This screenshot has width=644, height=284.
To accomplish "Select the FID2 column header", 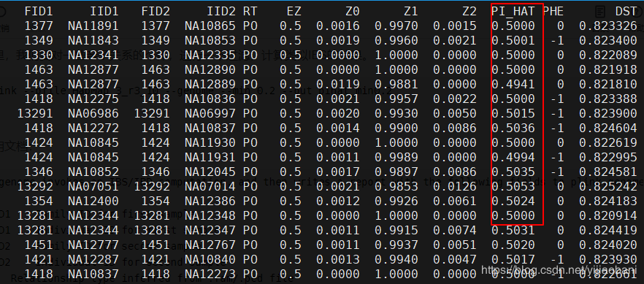I will coord(156,12).
